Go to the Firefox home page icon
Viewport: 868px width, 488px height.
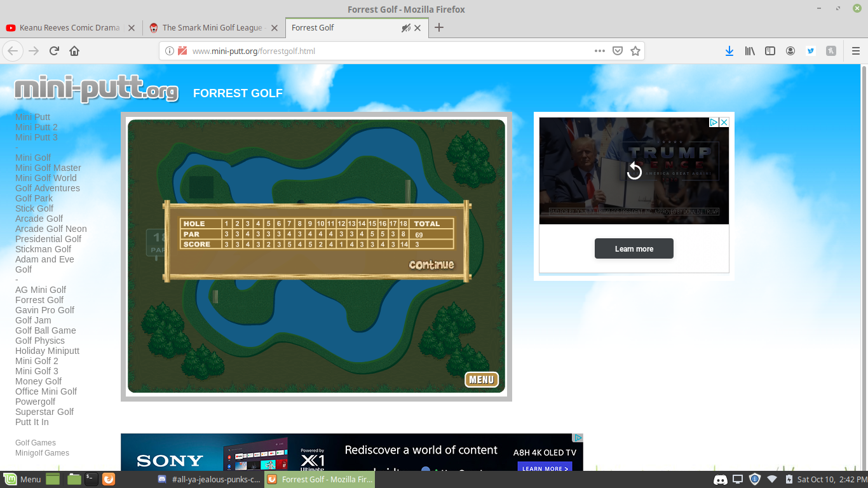[74, 51]
